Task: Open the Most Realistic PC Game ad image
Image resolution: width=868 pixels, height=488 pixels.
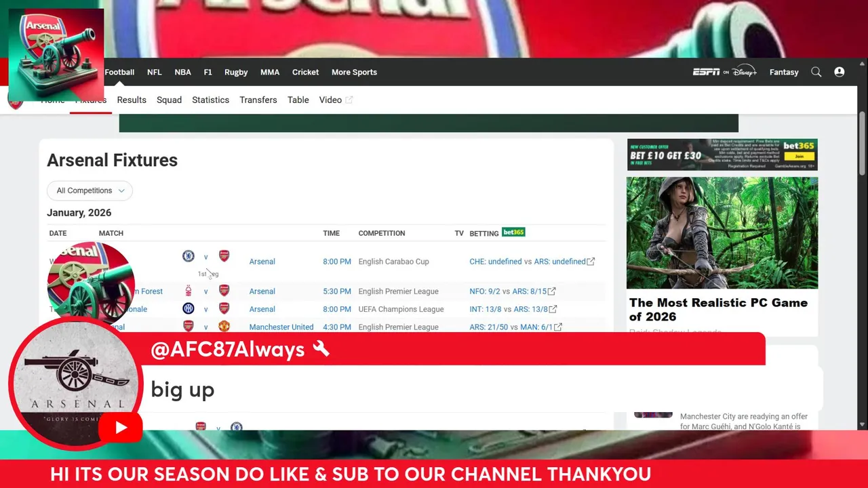Action: (722, 233)
